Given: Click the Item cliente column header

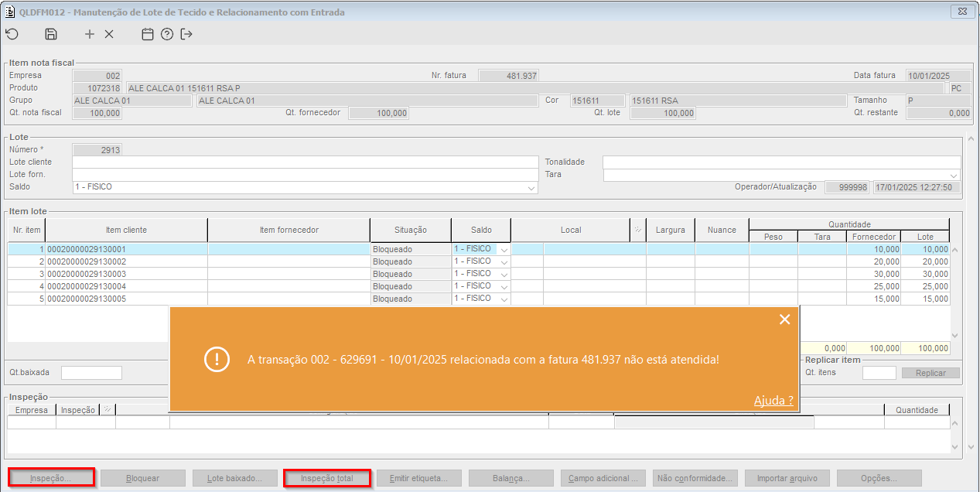Looking at the screenshot, I should [x=126, y=230].
